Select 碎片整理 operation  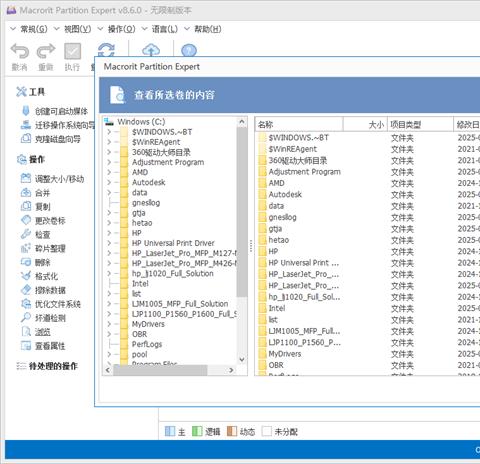point(43,248)
